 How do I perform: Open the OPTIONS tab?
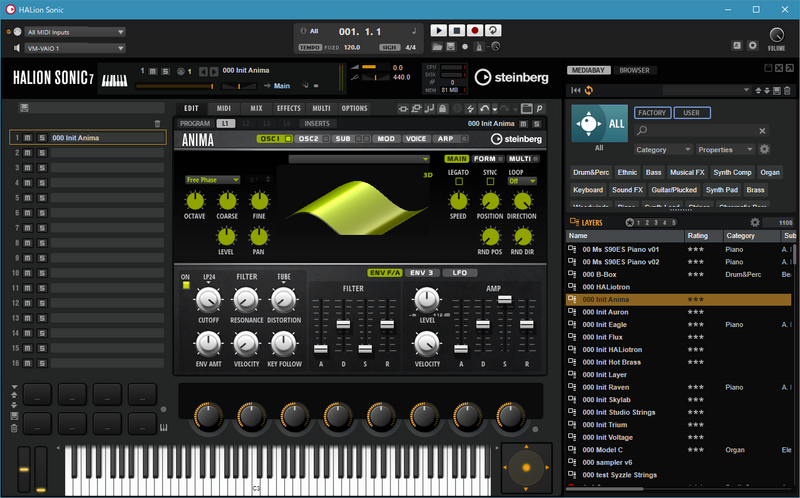[x=354, y=108]
